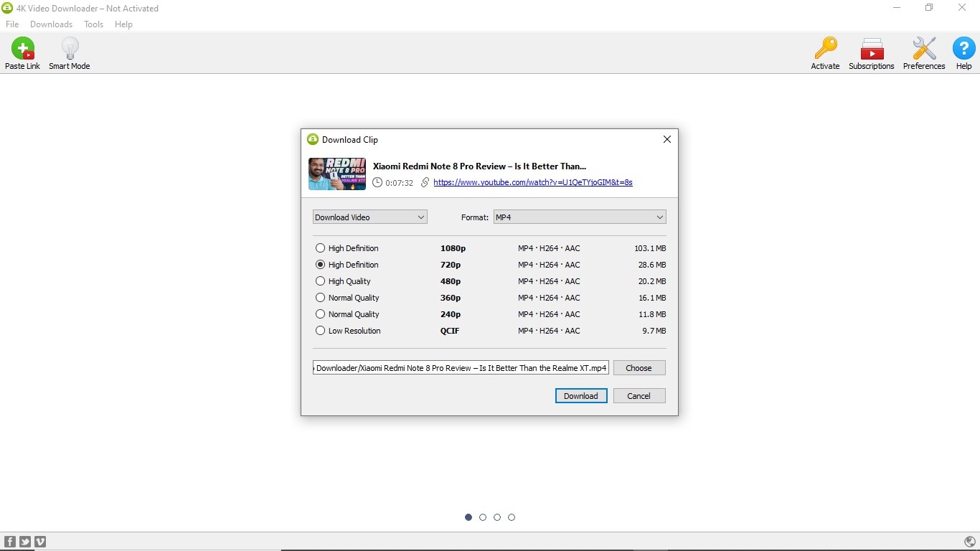Close the Download Clip dialog

click(x=666, y=139)
